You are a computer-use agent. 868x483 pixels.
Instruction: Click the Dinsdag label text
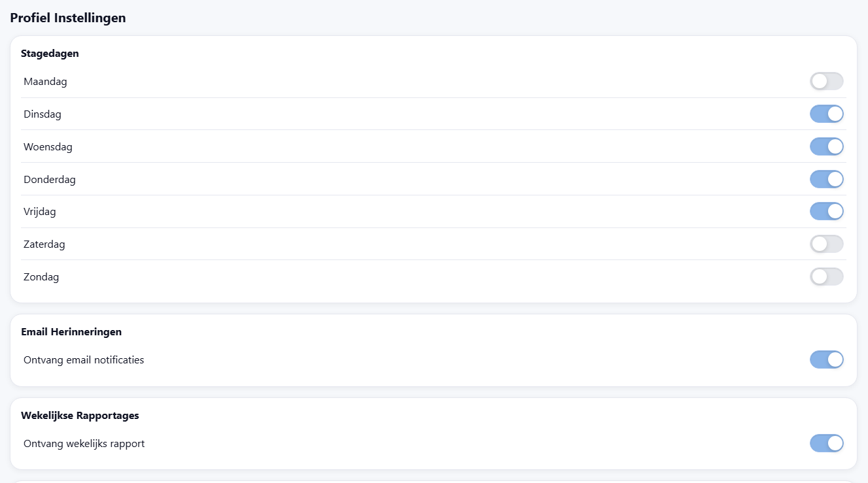(43, 114)
